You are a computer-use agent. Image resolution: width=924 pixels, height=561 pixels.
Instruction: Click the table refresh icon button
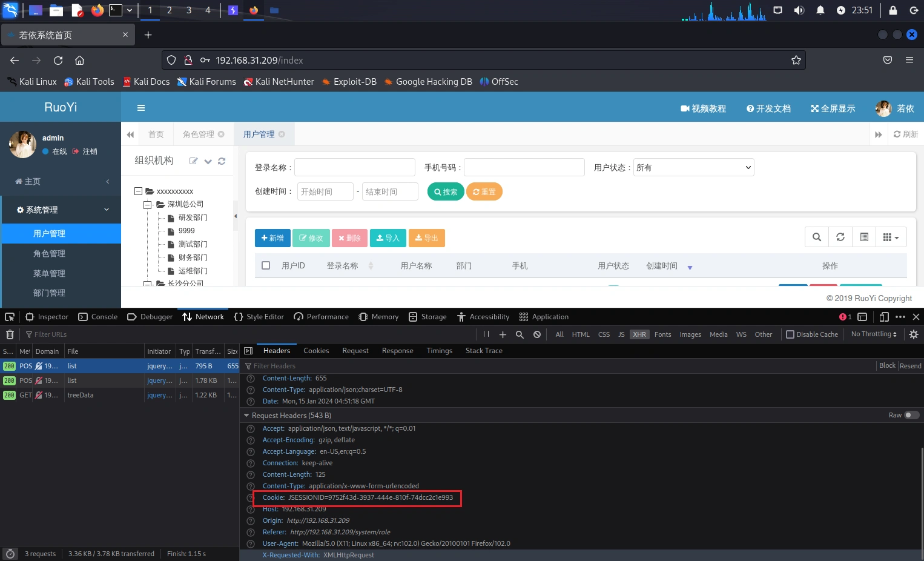(x=840, y=237)
